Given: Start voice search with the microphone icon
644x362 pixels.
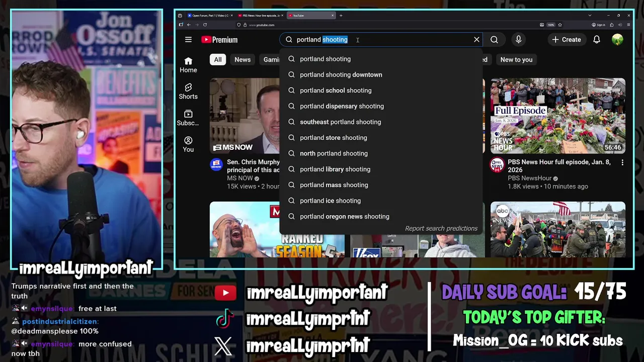Looking at the screenshot, I should 518,40.
